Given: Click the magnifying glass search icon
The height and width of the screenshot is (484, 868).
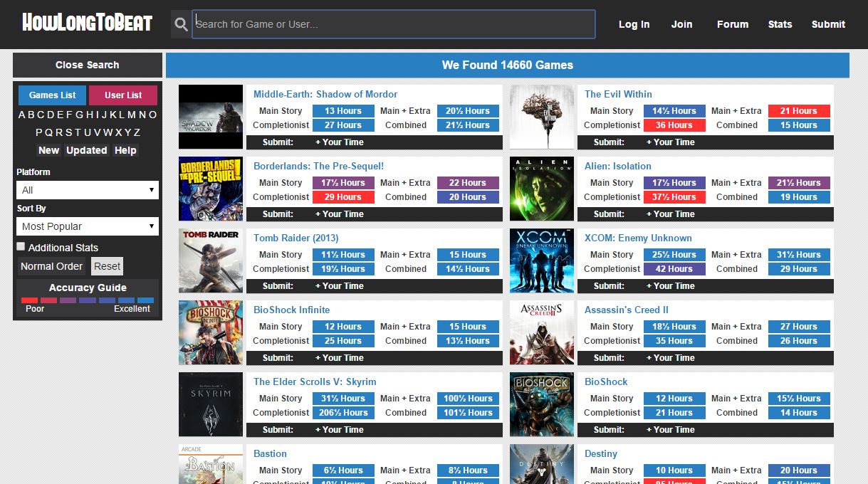Looking at the screenshot, I should point(181,25).
